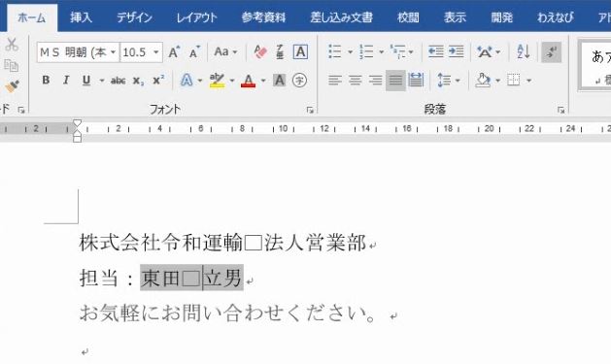The image size is (611, 364).
Task: Click the Cut scissors icon
Action: click(x=12, y=45)
